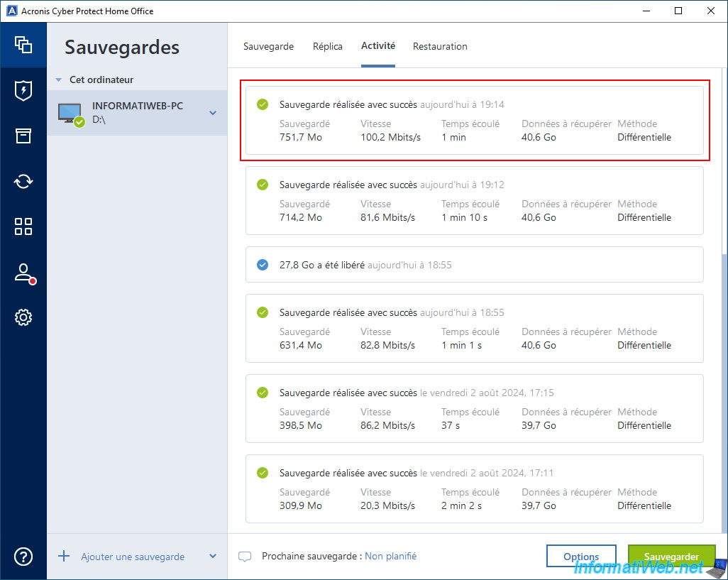Click the 309,9 Mo saved value

point(301,506)
